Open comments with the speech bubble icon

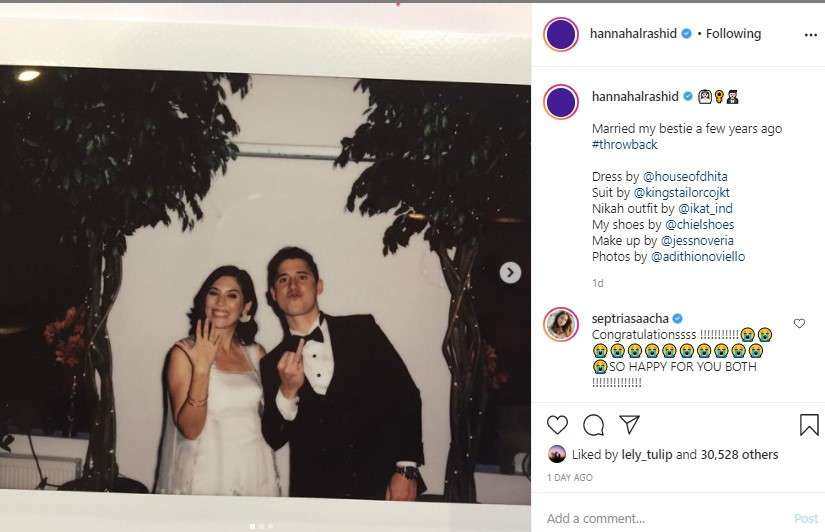[593, 425]
